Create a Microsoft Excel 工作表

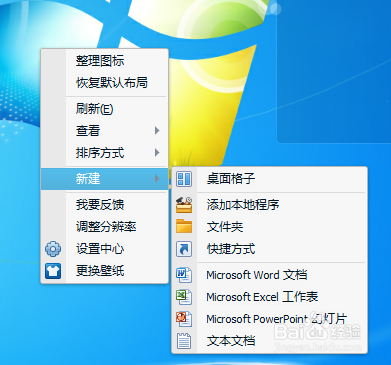coord(269,297)
